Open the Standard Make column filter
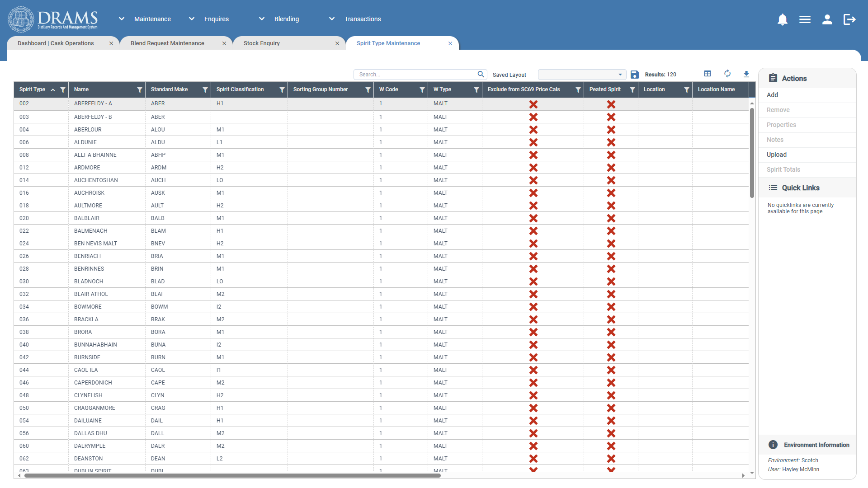Viewport: 868px width, 488px height. [205, 89]
